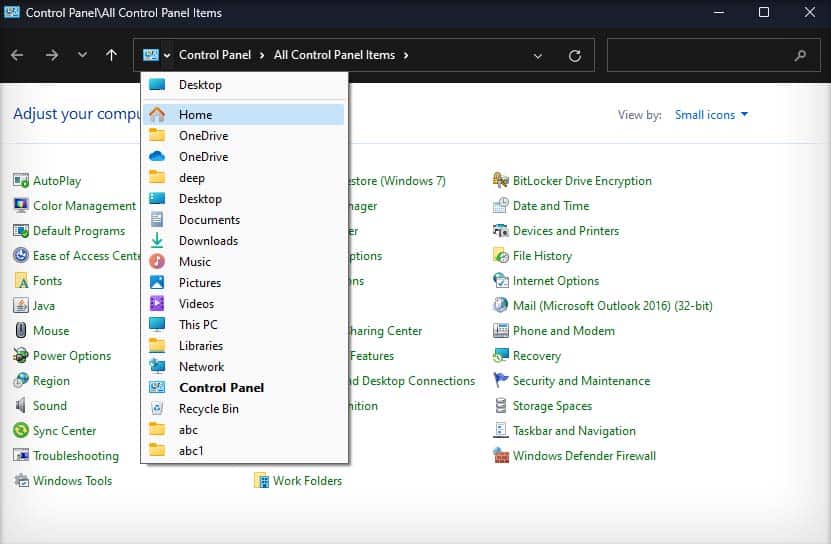Click the Phone and Modem icon

click(500, 330)
